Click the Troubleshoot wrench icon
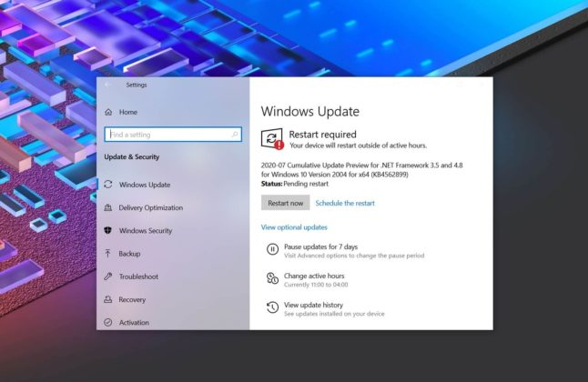Viewport: 588px width, 382px height. 108,276
